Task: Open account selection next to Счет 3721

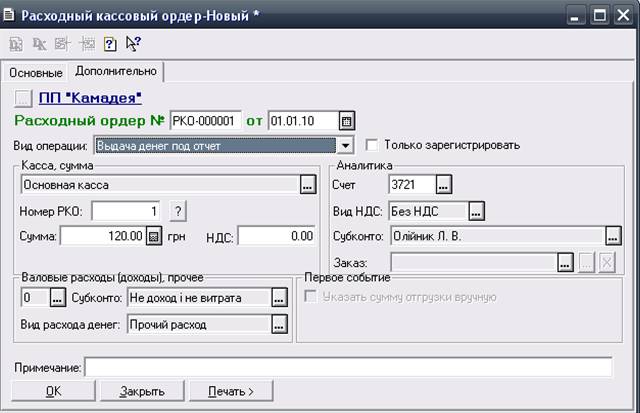Action: [444, 185]
